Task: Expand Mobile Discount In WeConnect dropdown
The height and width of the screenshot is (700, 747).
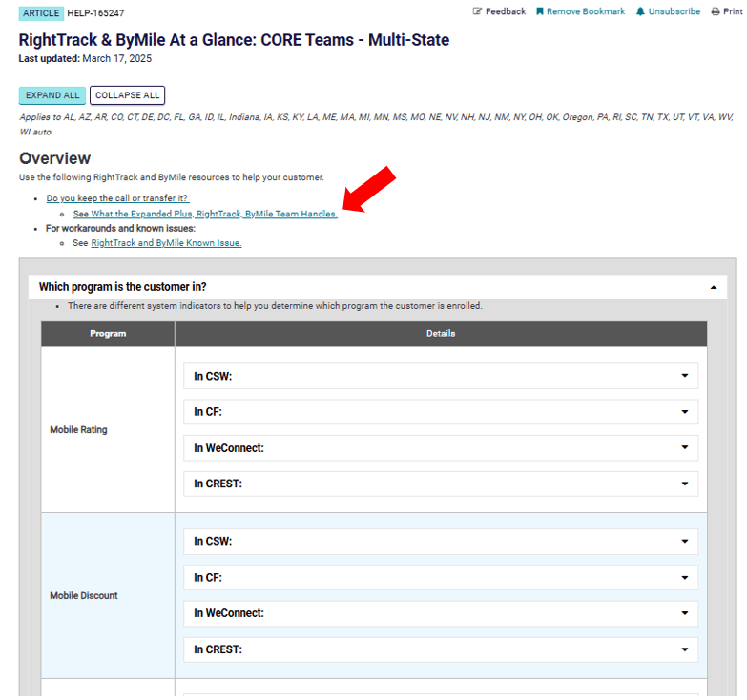Action: tap(441, 613)
